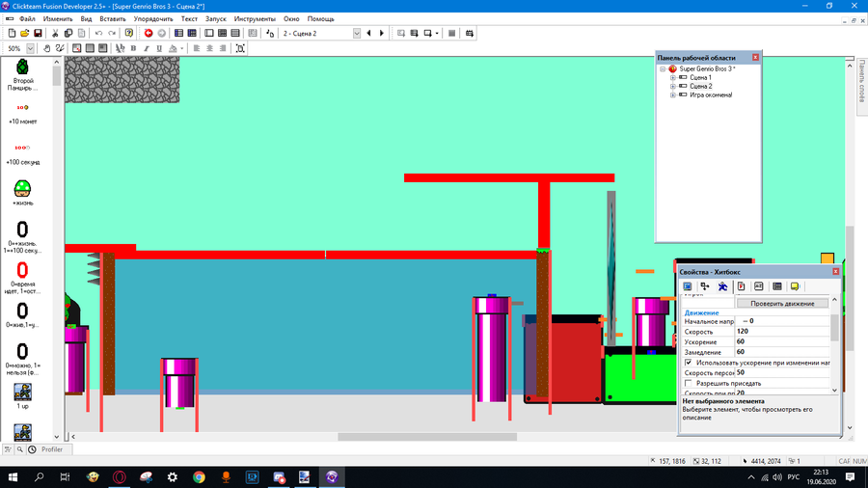Open the 'Упорядочить' menu
The image size is (868, 488).
click(153, 19)
